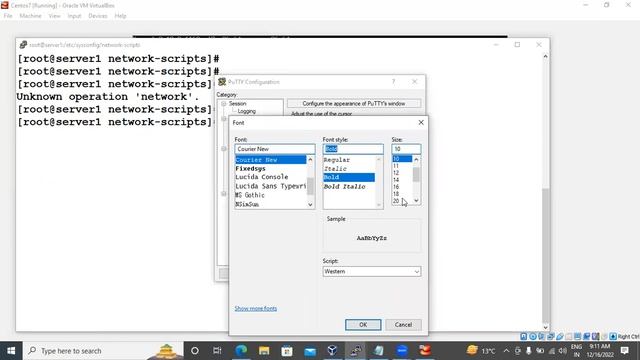Choose Bold font style in list

point(349,177)
